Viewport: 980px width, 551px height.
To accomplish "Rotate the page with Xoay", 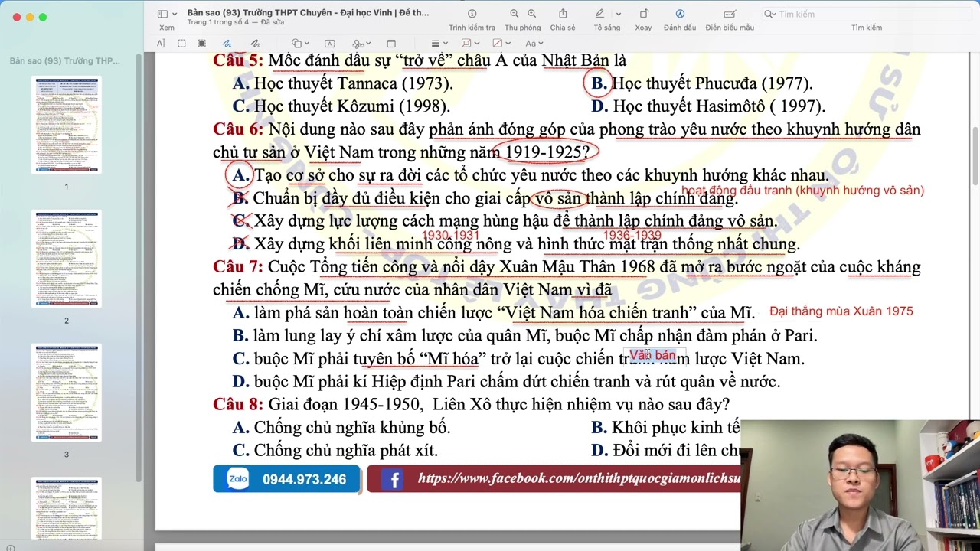I will point(643,14).
